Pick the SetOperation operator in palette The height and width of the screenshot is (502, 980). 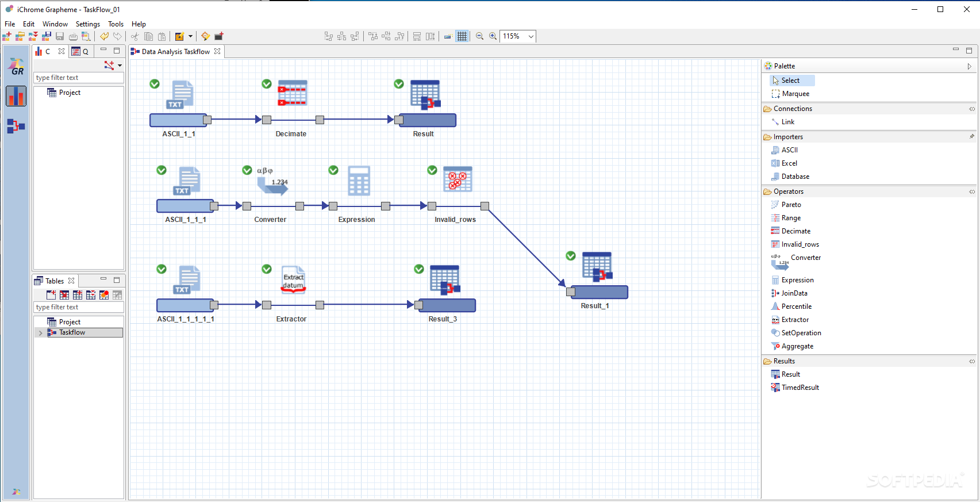[796, 333]
